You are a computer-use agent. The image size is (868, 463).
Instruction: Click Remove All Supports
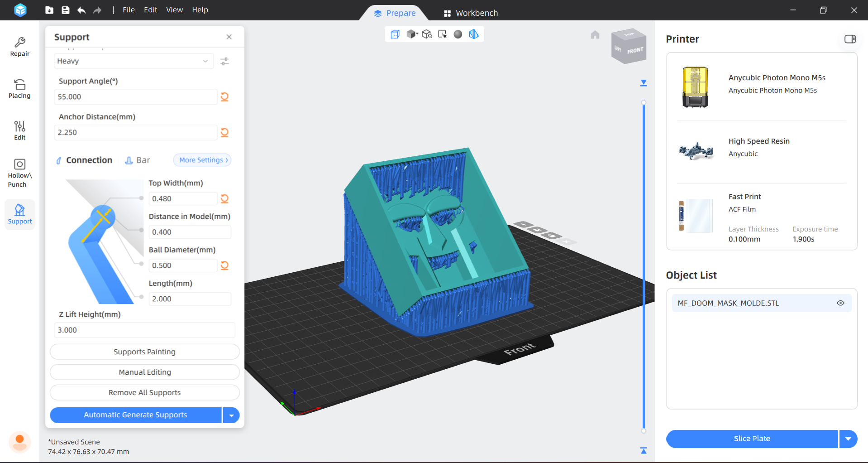(x=145, y=393)
